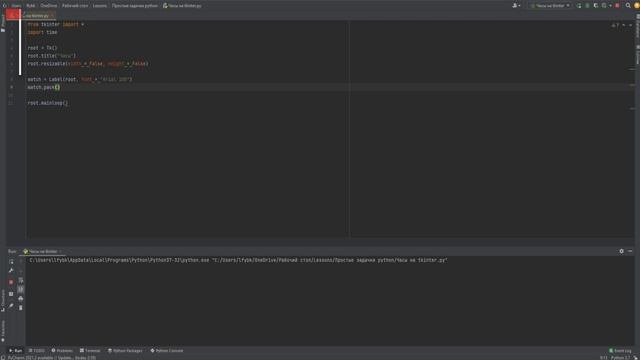Stop process using red toolbar stop button
The image size is (640, 360).
(617, 6)
